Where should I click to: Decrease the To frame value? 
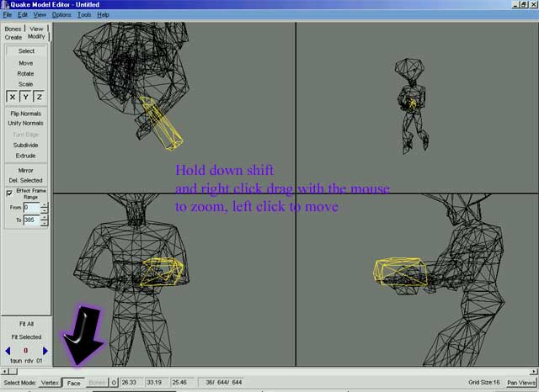click(x=44, y=224)
